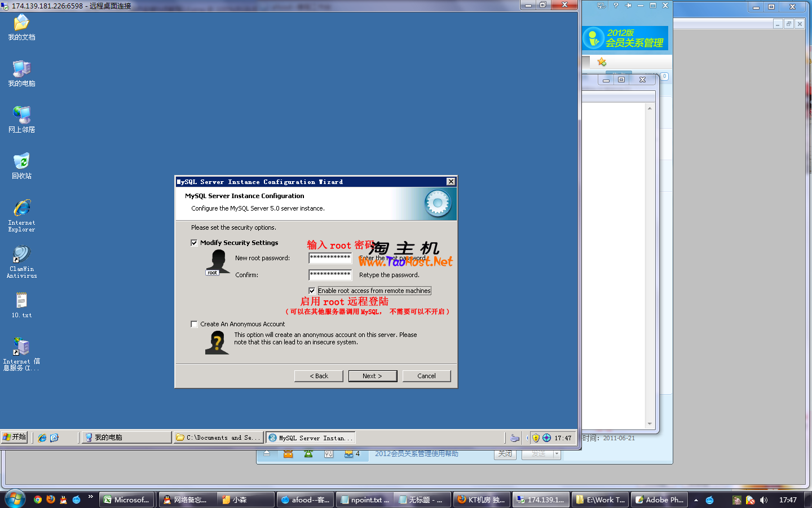Open the QQ penguin quick launch icon
The image size is (812, 508).
tap(63, 500)
